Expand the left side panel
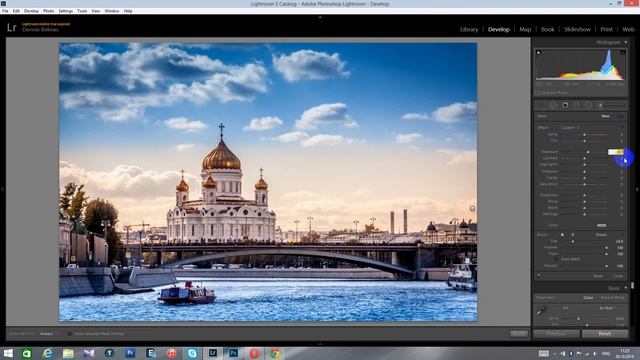The height and width of the screenshot is (360, 640). coord(2,189)
